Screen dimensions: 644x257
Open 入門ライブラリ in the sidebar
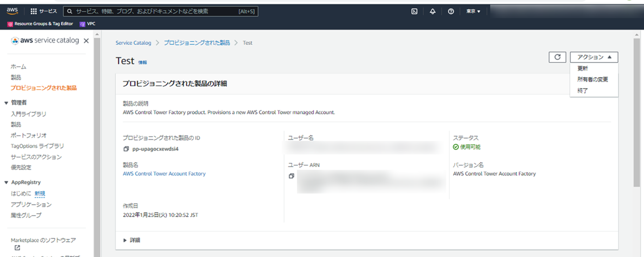point(28,114)
